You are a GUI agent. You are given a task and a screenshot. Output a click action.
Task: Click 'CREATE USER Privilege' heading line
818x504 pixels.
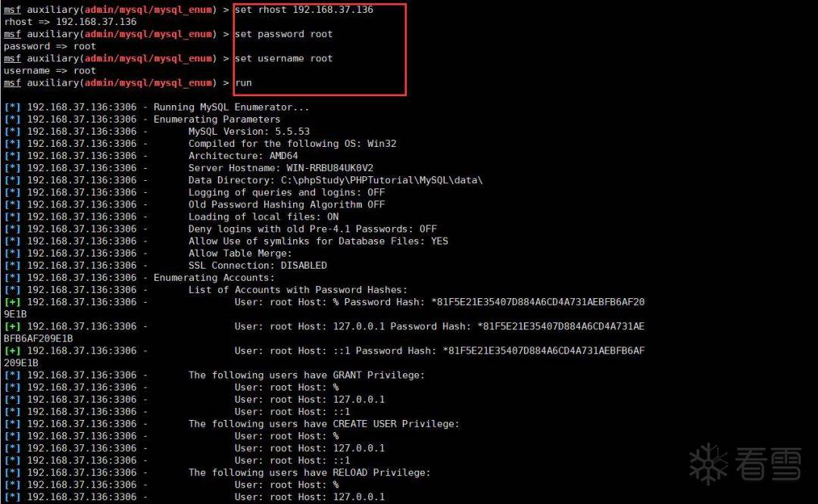[x=324, y=424]
